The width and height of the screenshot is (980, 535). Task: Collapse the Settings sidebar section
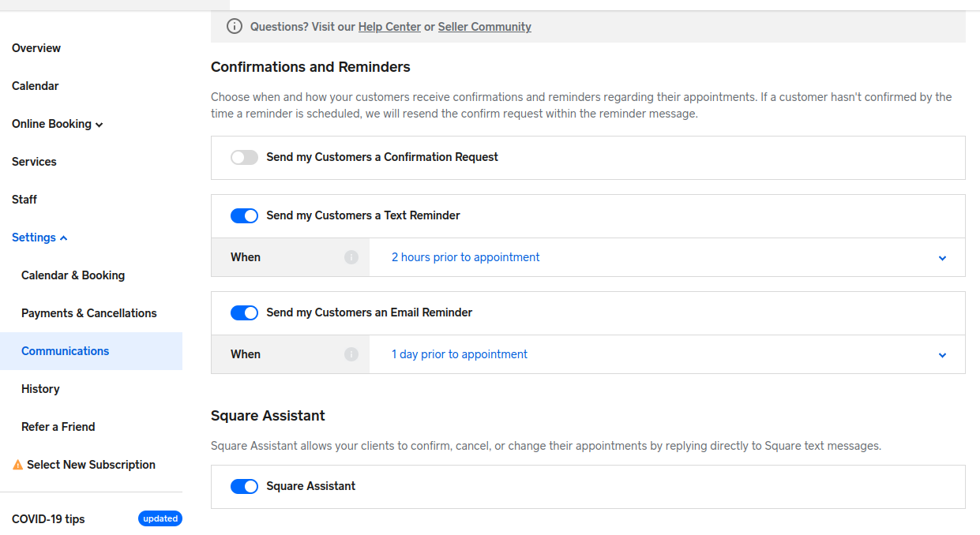39,238
